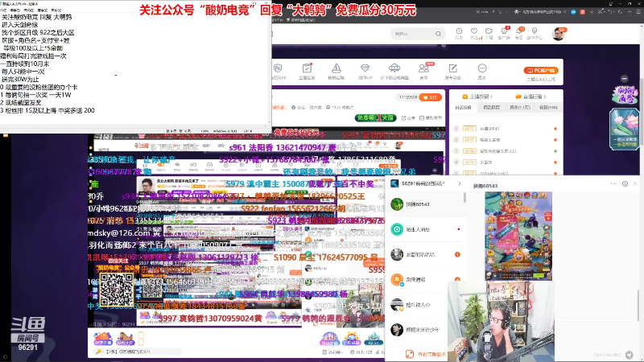Open notifications bell icon in header
Viewport: 644px width, 362px height.
click(519, 33)
